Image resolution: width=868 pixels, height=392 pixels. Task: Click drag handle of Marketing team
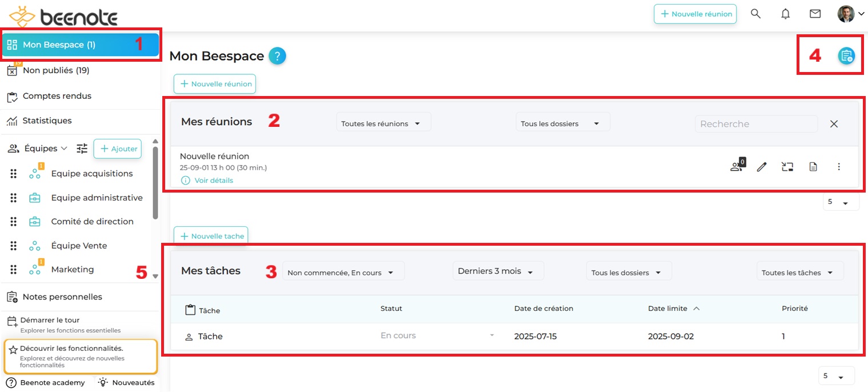click(x=14, y=270)
